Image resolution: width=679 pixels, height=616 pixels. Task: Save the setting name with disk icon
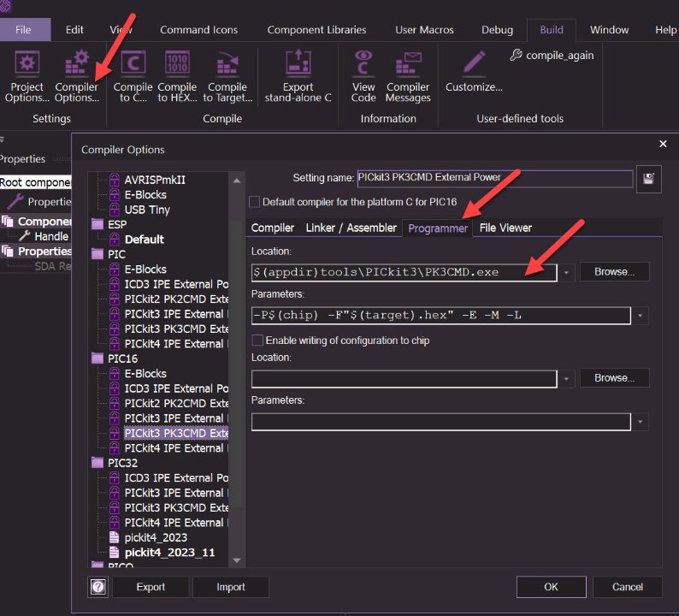[648, 179]
